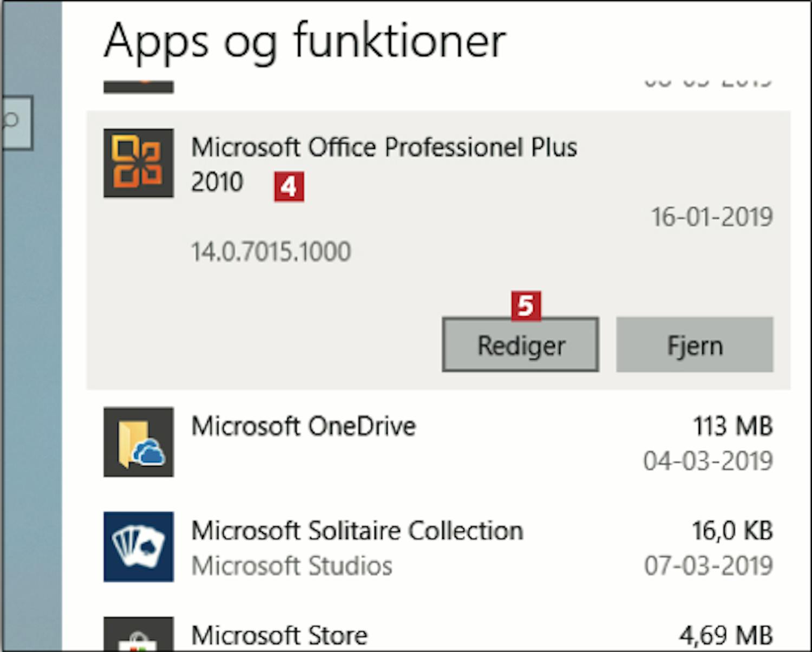
Task: Click the Microsoft Studios publisher text
Action: (292, 566)
